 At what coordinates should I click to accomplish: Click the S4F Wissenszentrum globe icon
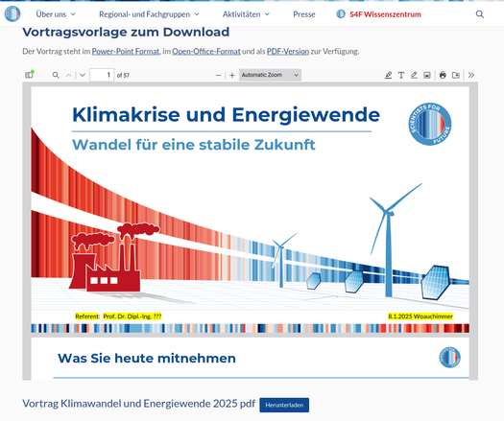[x=341, y=14]
